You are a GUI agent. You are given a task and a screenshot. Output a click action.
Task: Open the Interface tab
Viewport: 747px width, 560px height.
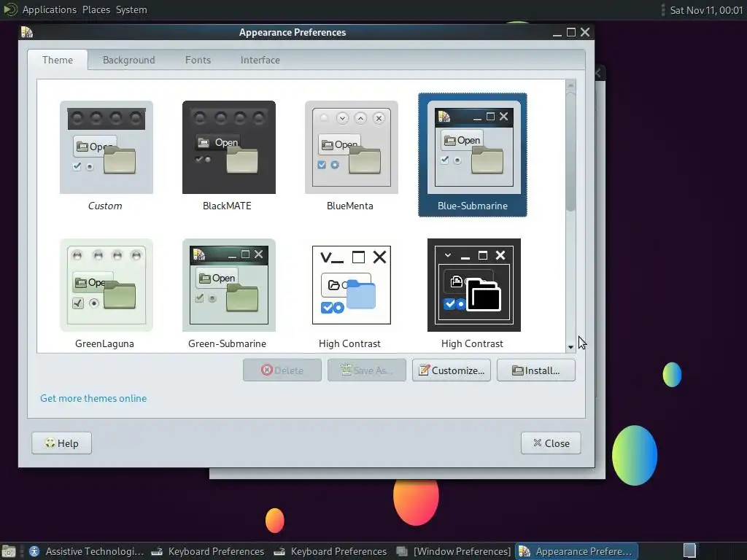260,60
